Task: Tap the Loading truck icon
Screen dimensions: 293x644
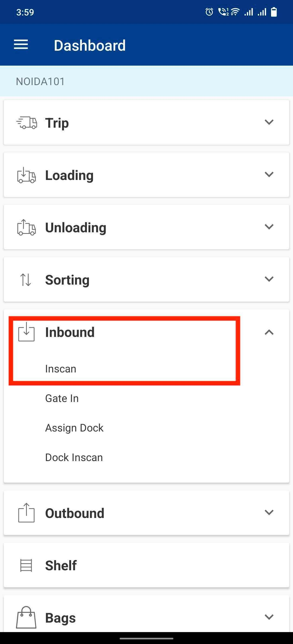Action: (x=26, y=175)
